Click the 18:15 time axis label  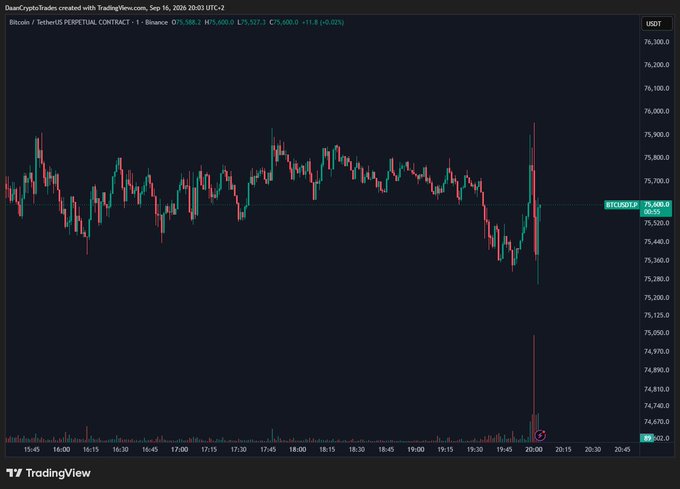(x=327, y=450)
